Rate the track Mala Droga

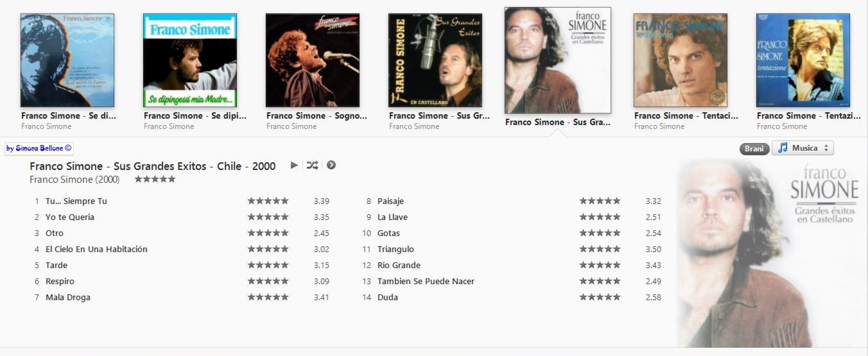pos(268,298)
